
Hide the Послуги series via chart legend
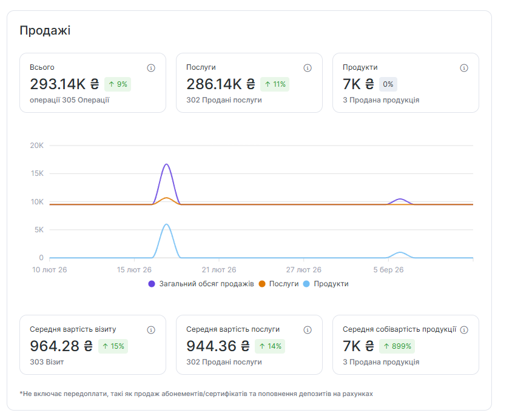(x=278, y=284)
